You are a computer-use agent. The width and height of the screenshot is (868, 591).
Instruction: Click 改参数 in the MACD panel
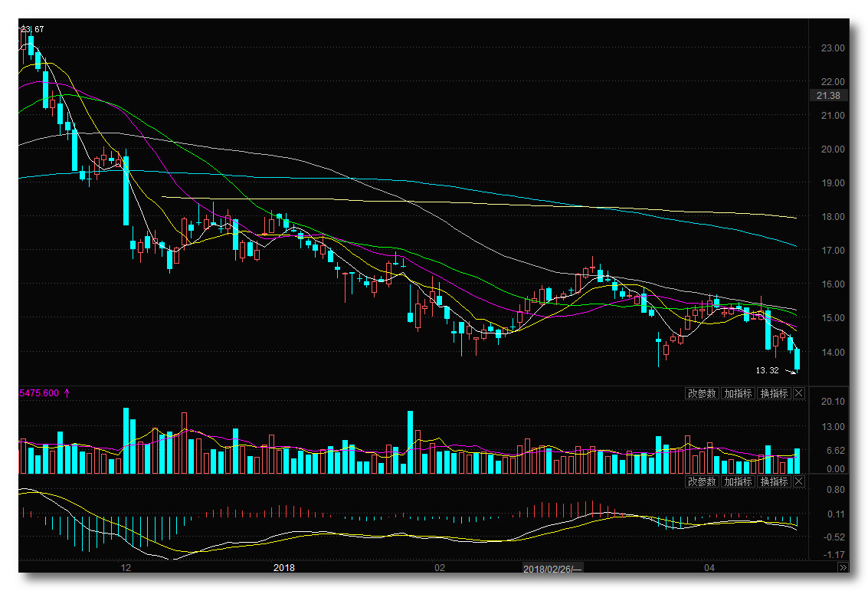pos(702,481)
